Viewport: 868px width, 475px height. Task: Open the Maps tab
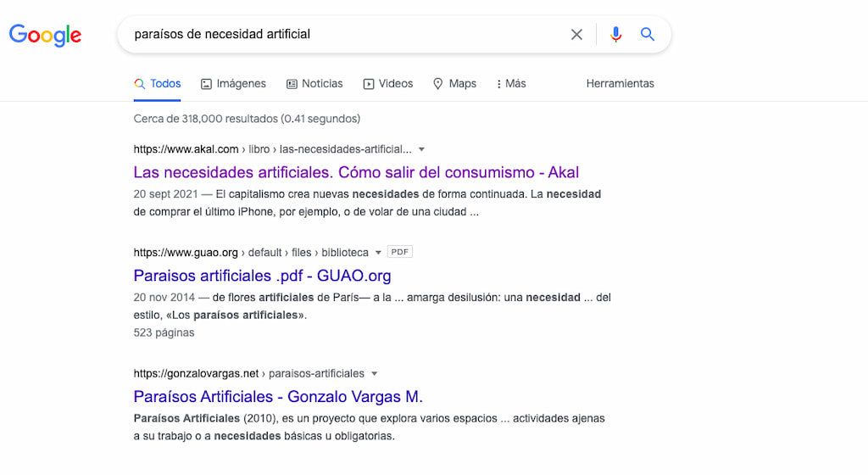pos(454,84)
